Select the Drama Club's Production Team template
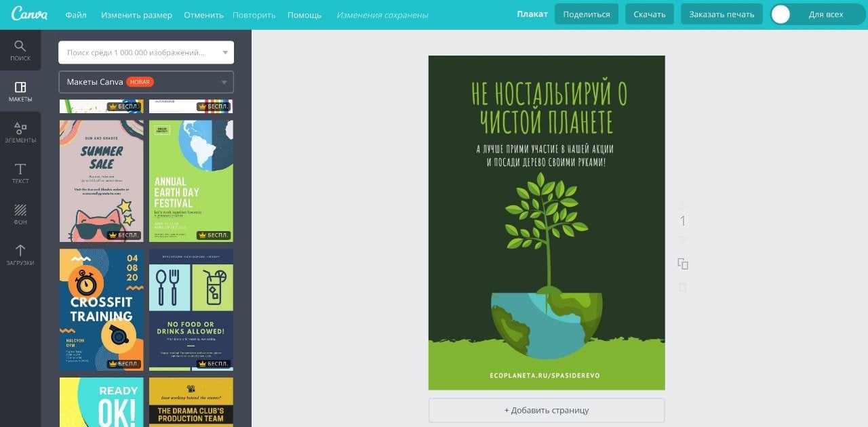Viewport: 868px width, 427px height. pos(191,402)
